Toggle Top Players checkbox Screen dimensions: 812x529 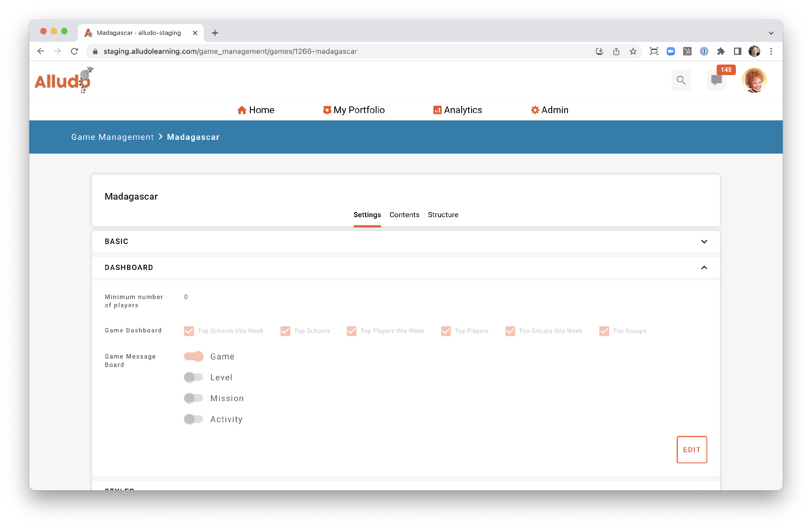click(x=446, y=331)
